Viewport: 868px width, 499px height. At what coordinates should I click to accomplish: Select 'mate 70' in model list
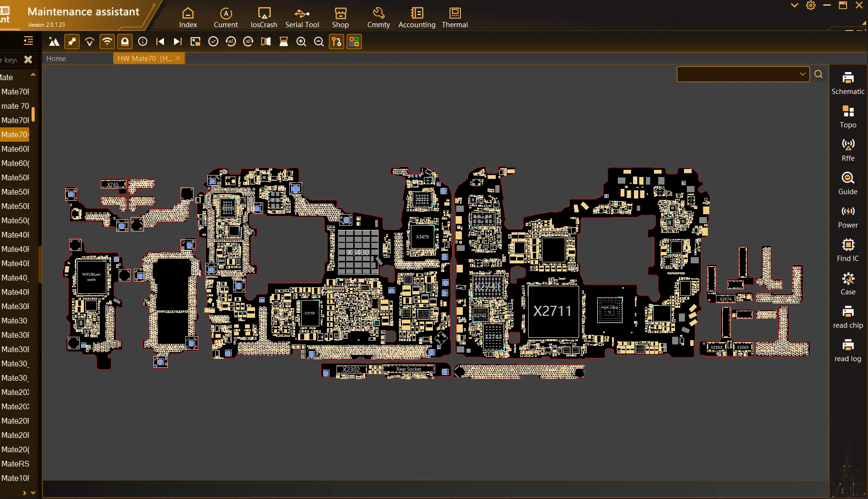(x=15, y=106)
